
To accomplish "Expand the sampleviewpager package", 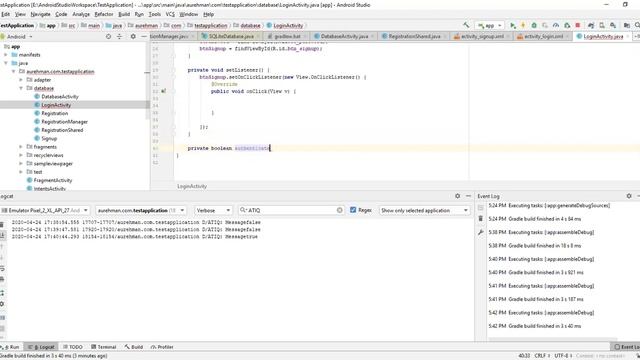I will [21, 163].
